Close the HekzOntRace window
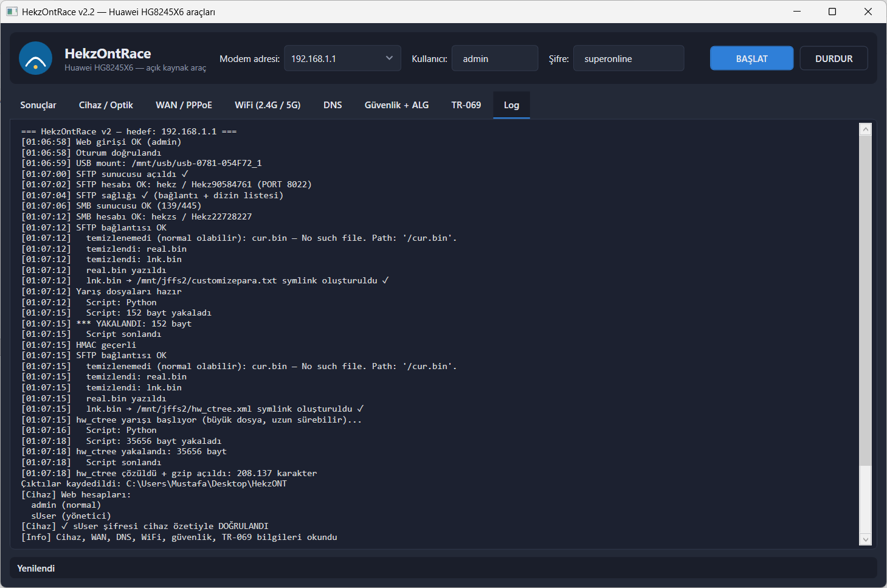Image resolution: width=887 pixels, height=588 pixels. (868, 12)
